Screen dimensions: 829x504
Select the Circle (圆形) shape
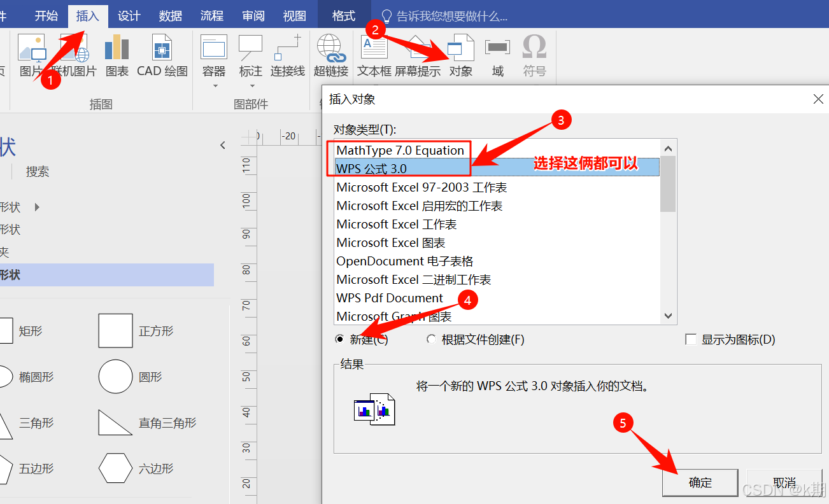[x=115, y=377]
